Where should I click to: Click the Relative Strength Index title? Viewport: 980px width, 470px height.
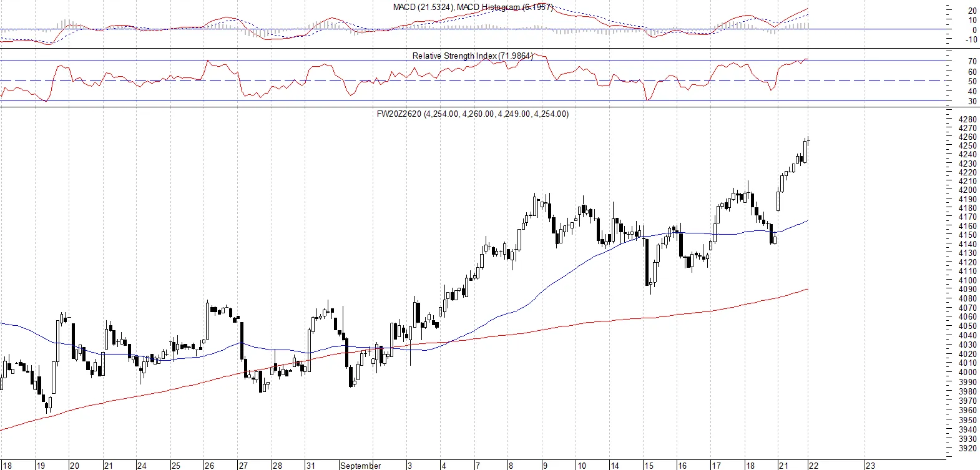[x=473, y=56]
